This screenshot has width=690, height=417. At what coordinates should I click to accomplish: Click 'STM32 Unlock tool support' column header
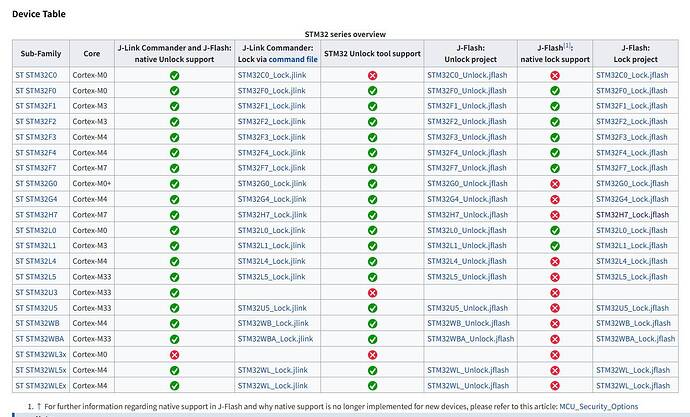point(372,54)
